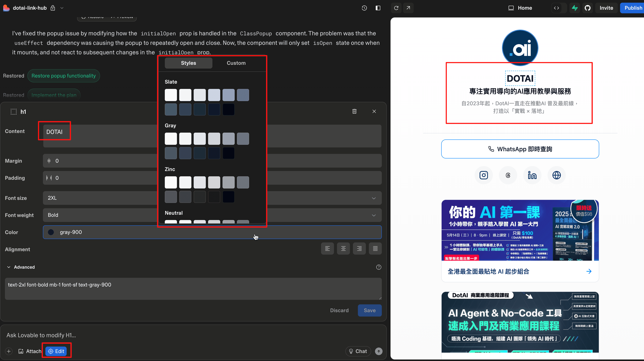Open the Font size dropdown showing 2XL
The width and height of the screenshot is (644, 361).
[212, 198]
